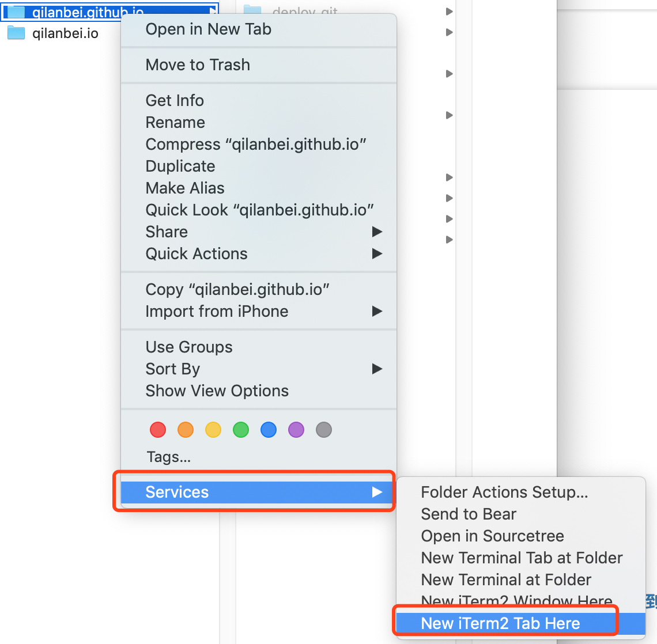Click the qilanbei.github.io folder icon
The width and height of the screenshot is (657, 644).
pyautogui.click(x=16, y=12)
